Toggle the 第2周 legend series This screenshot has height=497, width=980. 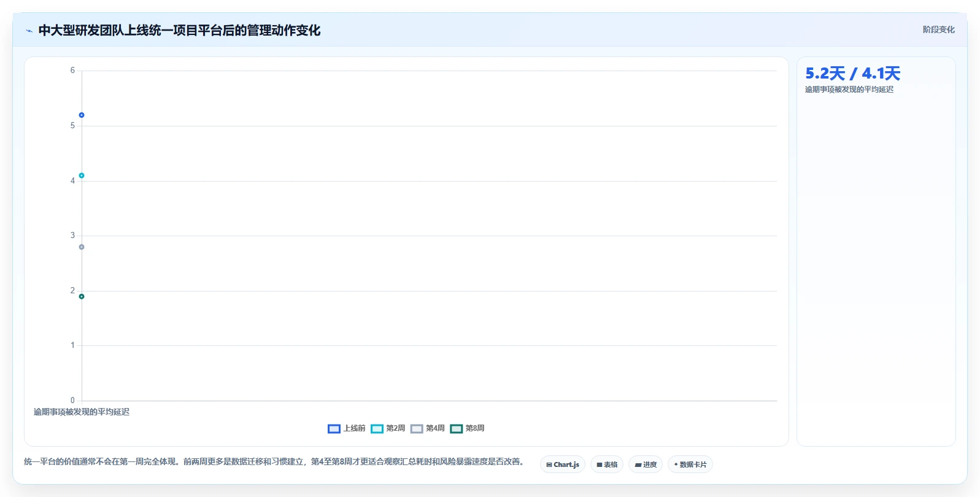click(388, 428)
